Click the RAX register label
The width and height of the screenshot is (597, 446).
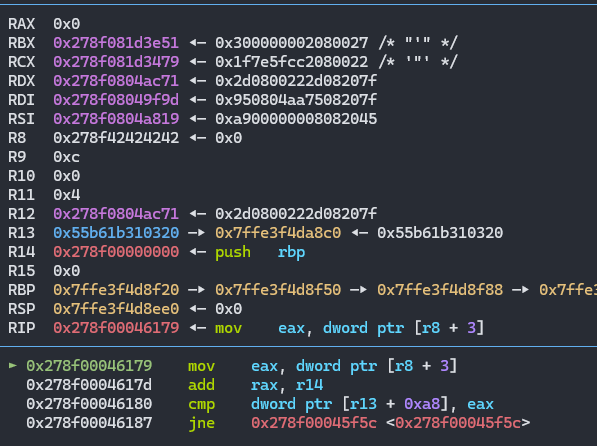click(21, 24)
